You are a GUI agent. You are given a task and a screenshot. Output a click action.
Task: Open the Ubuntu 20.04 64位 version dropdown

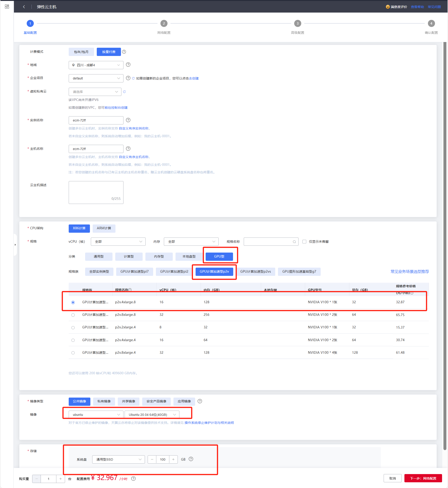point(152,414)
